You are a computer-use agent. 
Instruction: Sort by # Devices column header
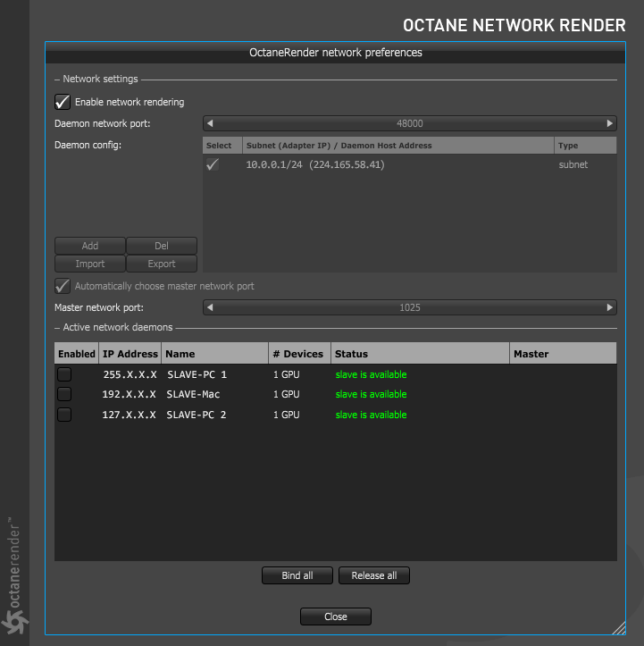pyautogui.click(x=300, y=354)
